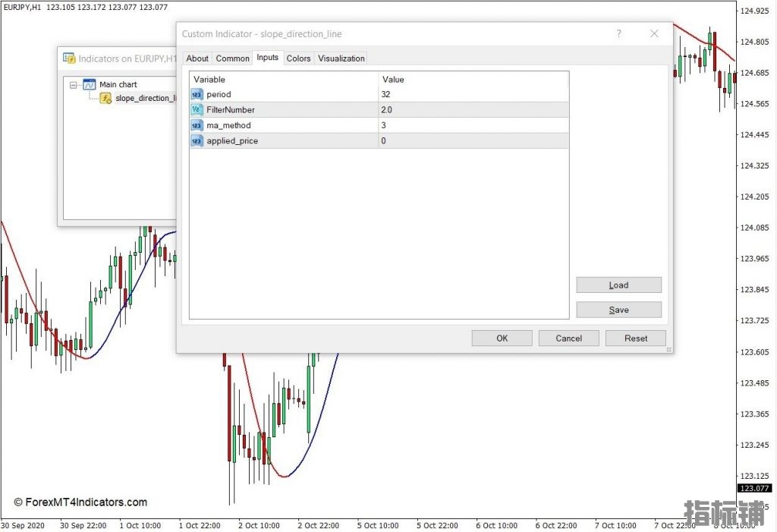
Task: Click the Variable column header
Action: 284,80
